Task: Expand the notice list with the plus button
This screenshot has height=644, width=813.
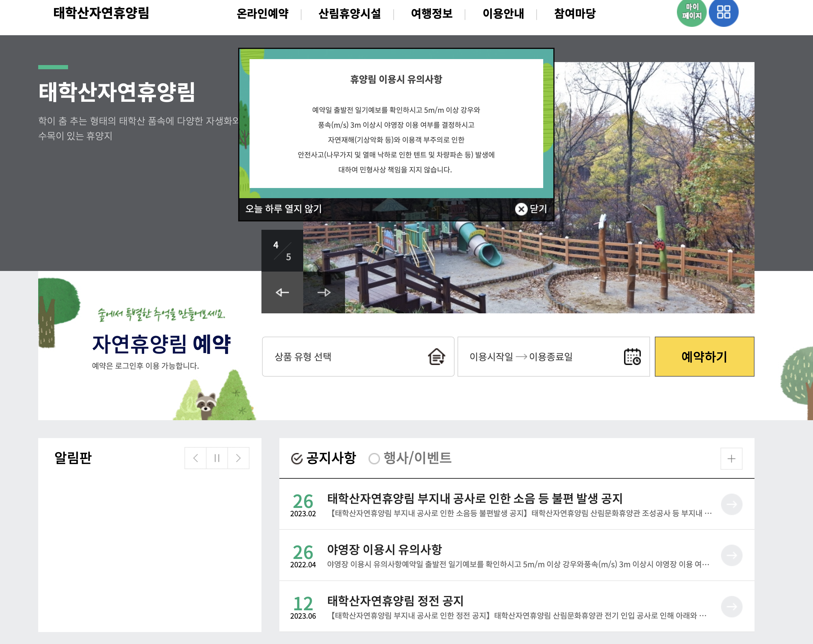Action: 731,458
